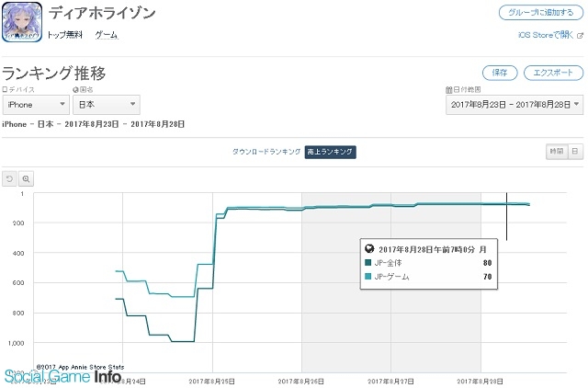This screenshot has width=588, height=388.
Task: Click the undo zoom reset icon
Action: [x=10, y=178]
